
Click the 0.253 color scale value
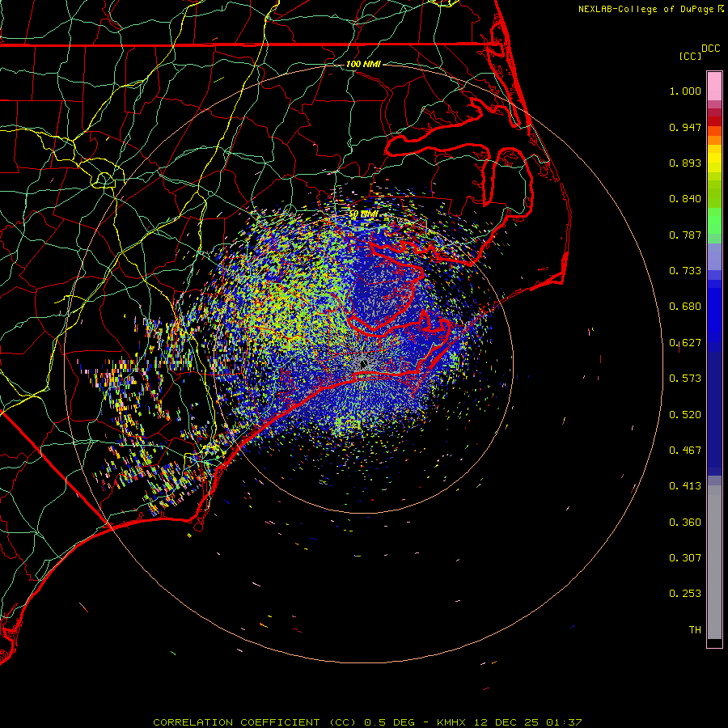point(685,594)
